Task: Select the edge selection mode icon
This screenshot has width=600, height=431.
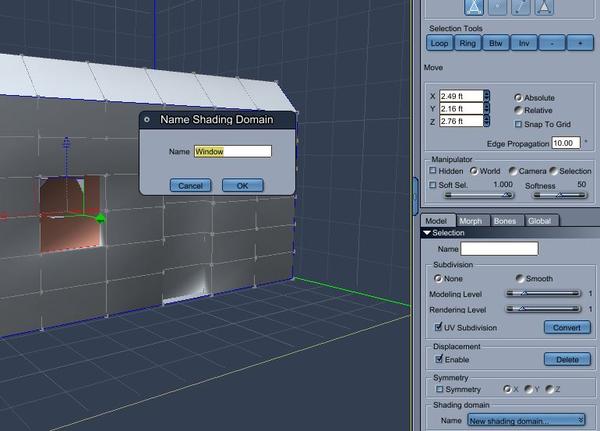Action: coord(521,7)
